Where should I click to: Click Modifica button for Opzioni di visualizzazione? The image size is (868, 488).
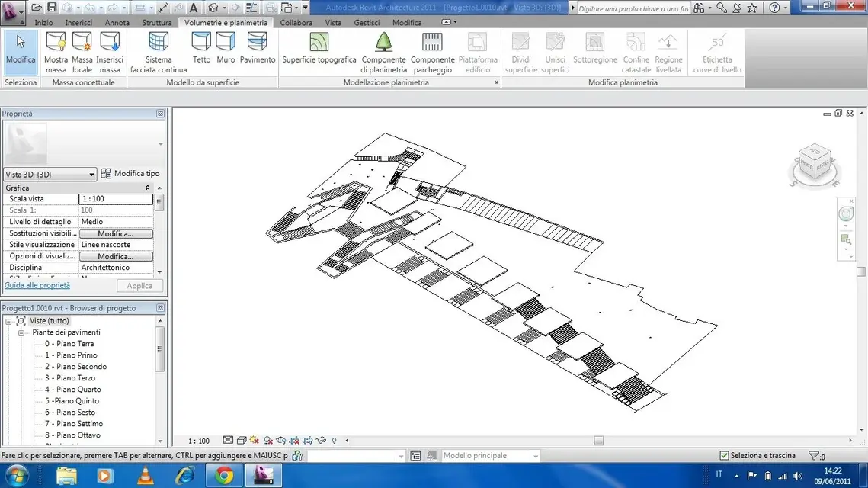pyautogui.click(x=116, y=256)
